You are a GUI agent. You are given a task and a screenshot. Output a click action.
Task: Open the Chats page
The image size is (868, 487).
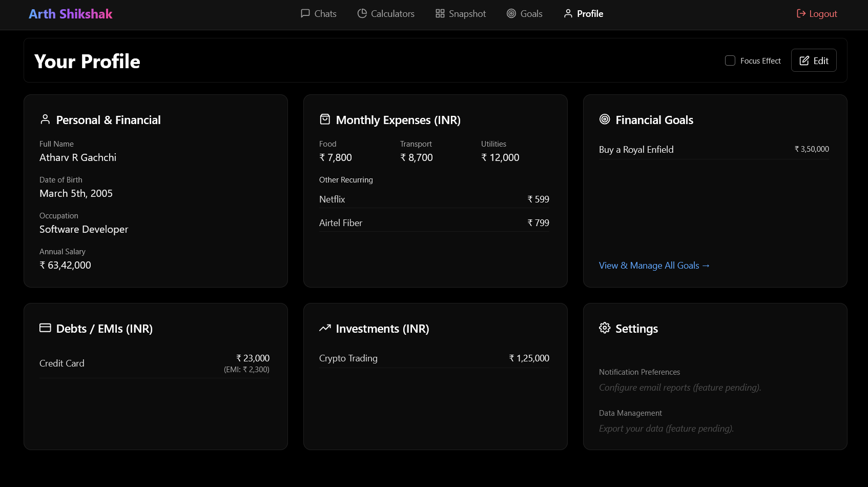pos(319,13)
